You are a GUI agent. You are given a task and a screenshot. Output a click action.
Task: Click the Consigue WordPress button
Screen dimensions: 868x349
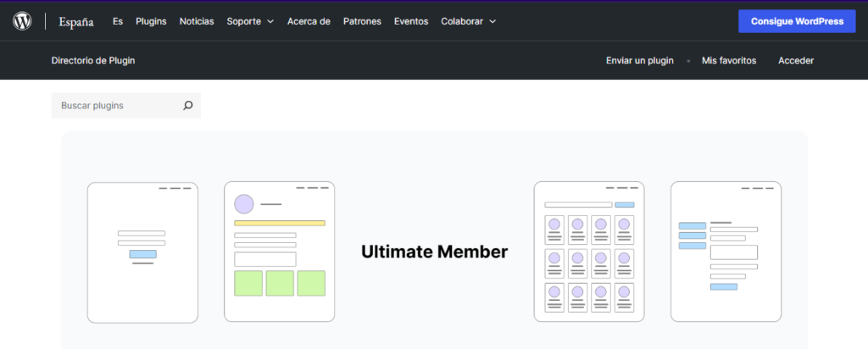point(797,21)
